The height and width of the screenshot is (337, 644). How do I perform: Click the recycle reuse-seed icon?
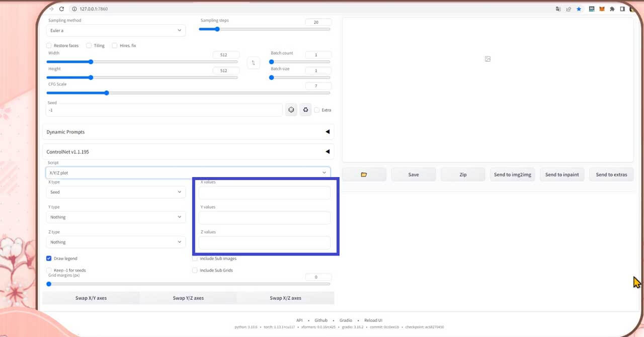click(x=305, y=110)
